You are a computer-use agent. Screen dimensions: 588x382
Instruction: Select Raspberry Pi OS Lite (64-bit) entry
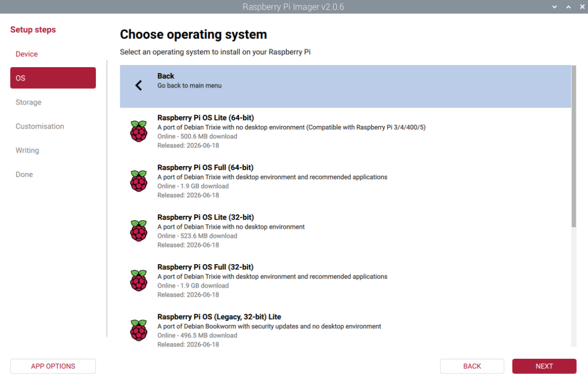[345, 131]
